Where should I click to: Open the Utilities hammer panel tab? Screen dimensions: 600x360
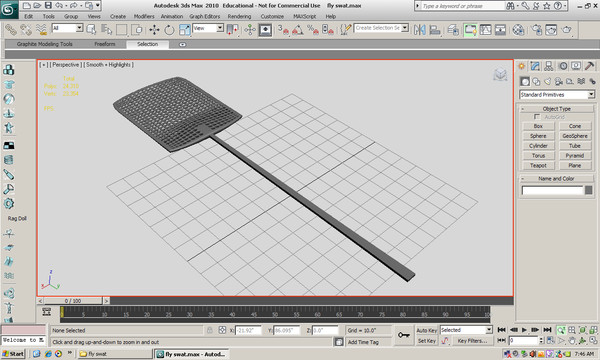tap(590, 66)
